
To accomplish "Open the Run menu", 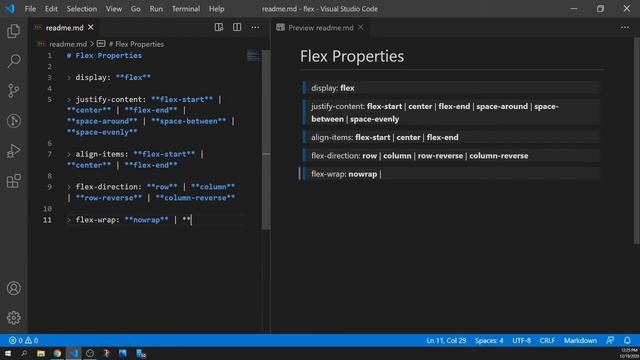I will pyautogui.click(x=156, y=9).
